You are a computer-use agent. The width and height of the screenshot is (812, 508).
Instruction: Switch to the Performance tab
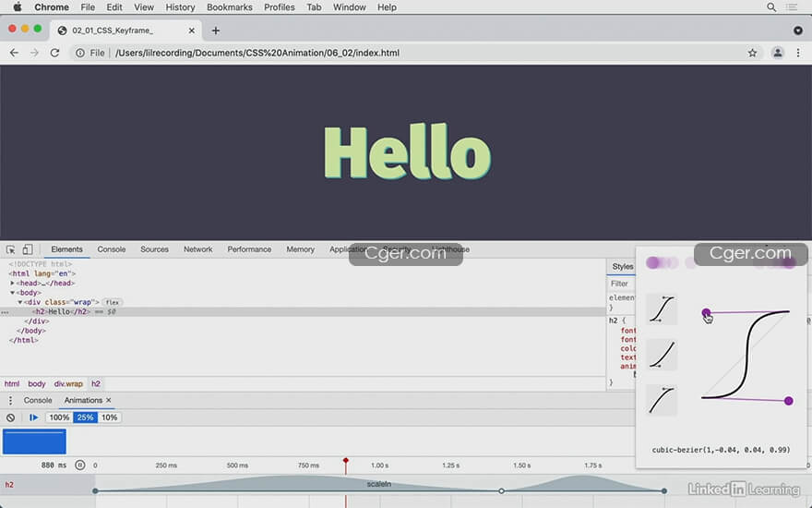pos(249,249)
